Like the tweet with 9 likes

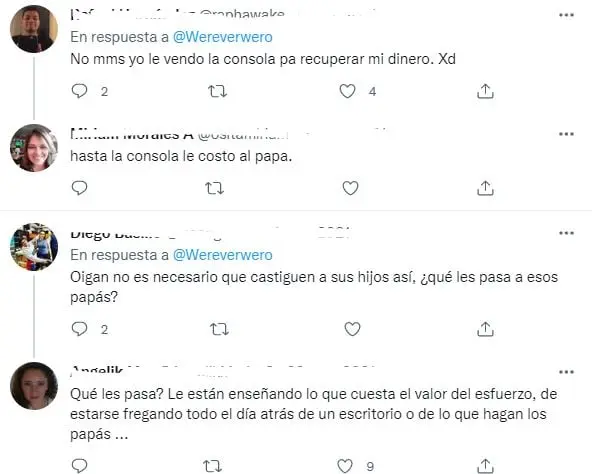point(345,466)
